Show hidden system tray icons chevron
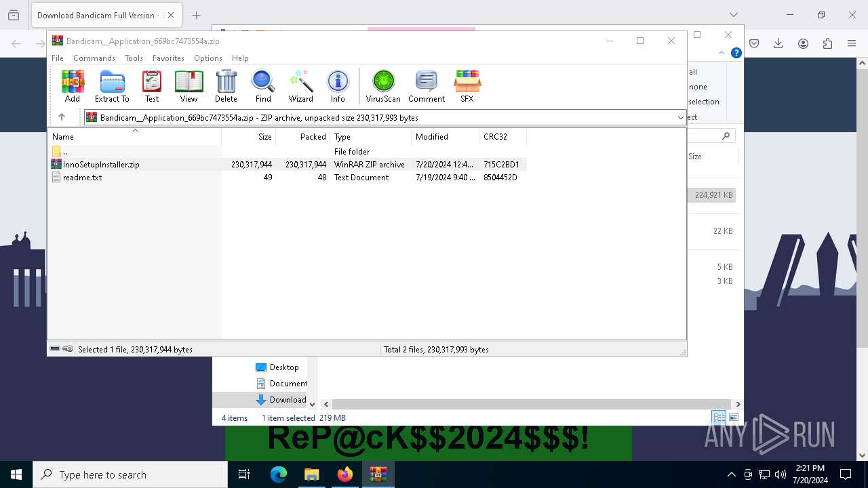This screenshot has height=488, width=868. click(731, 474)
